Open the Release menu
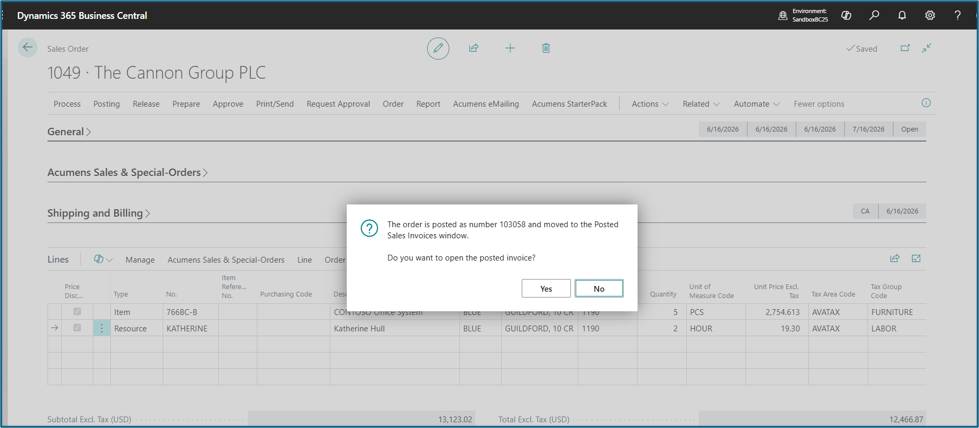Image resolution: width=979 pixels, height=428 pixels. coord(146,104)
